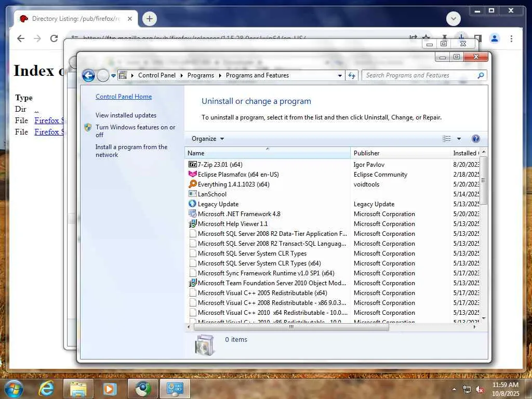Open the browser three-dot menu

pos(511,38)
